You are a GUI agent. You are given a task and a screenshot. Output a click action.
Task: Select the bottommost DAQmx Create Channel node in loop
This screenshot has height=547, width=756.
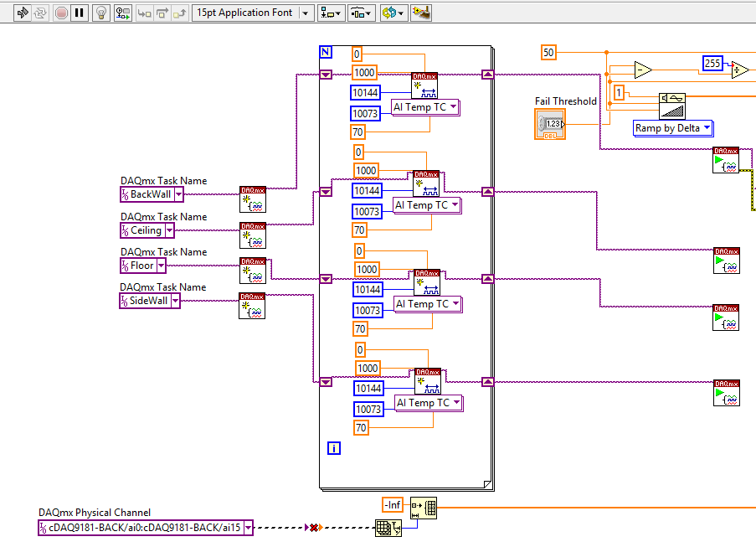pos(428,381)
